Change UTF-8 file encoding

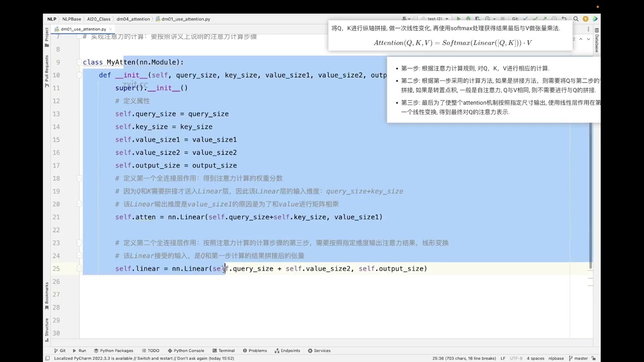click(x=516, y=358)
